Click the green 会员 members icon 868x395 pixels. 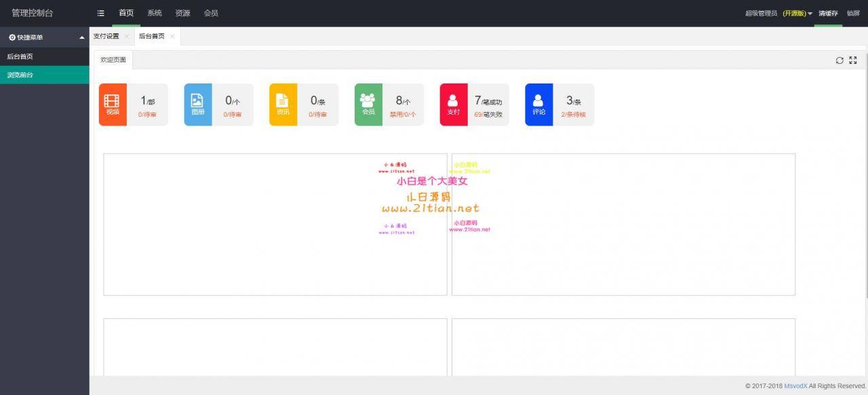click(368, 105)
